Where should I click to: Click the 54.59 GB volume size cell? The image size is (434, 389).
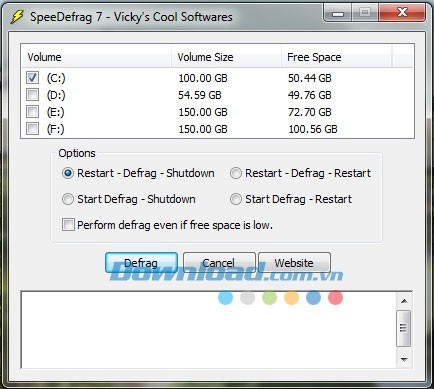[x=200, y=95]
